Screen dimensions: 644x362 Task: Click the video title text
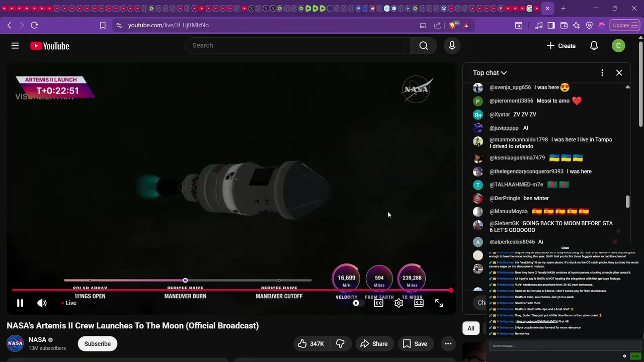coord(133,326)
